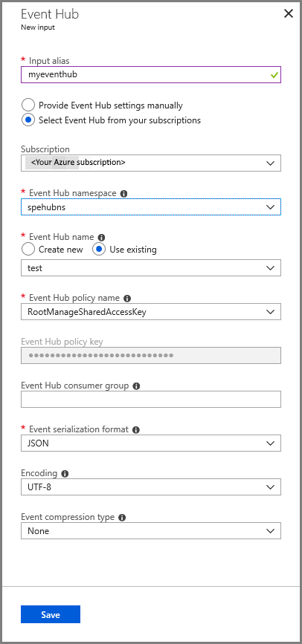
Task: Expand the Event Hub namespace dropdown
Action: [150, 207]
